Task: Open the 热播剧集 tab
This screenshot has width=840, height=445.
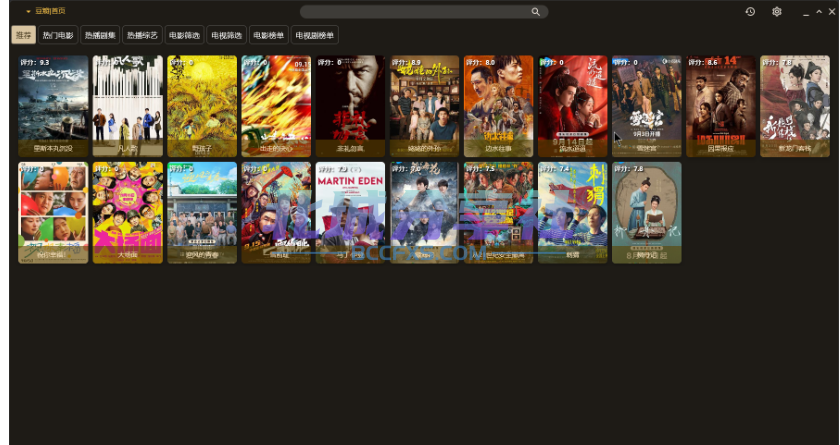Action: 100,35
